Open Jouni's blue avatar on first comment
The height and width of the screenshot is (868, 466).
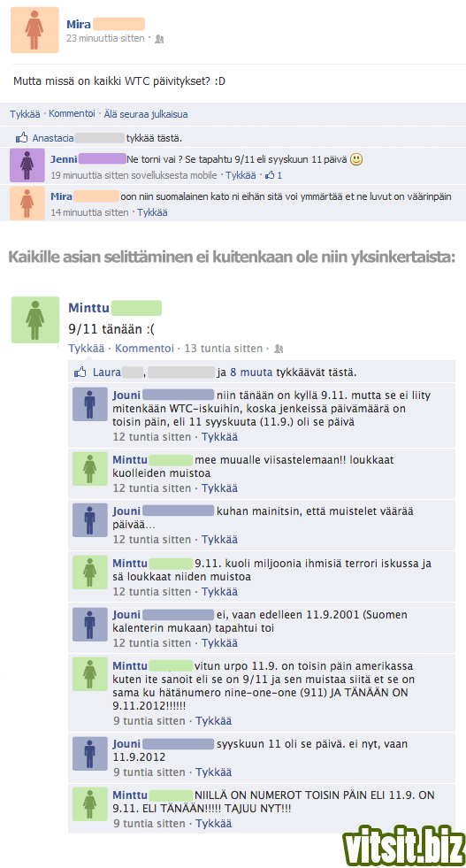(x=89, y=404)
